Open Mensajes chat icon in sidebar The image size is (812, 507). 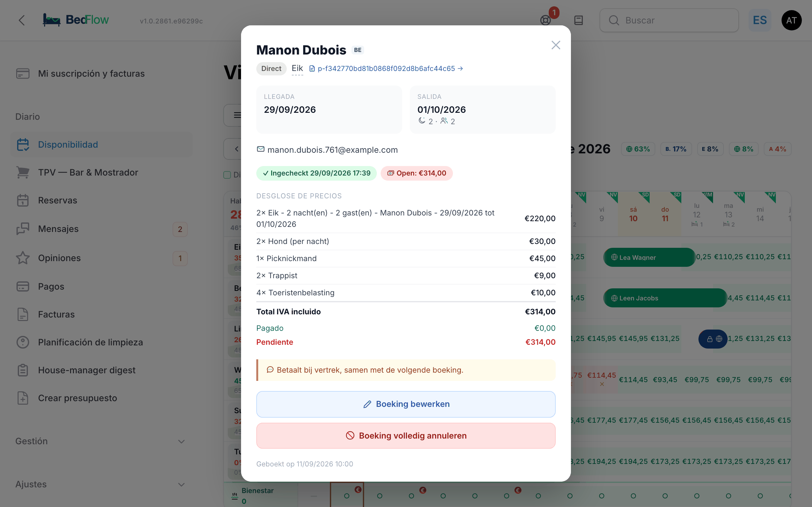coord(23,229)
